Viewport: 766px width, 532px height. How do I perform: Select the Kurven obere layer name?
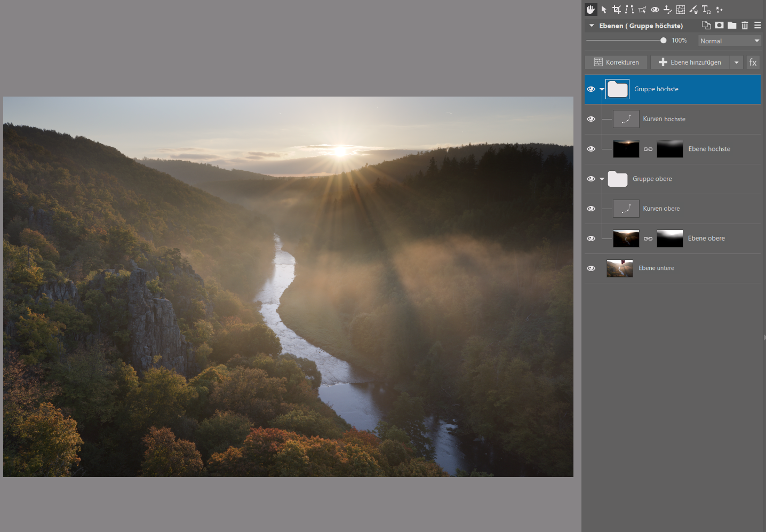(661, 209)
